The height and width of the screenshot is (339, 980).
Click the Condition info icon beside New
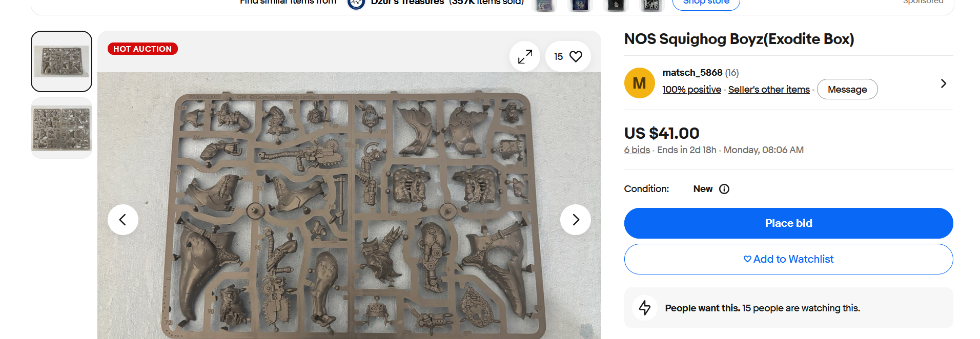[x=724, y=189]
